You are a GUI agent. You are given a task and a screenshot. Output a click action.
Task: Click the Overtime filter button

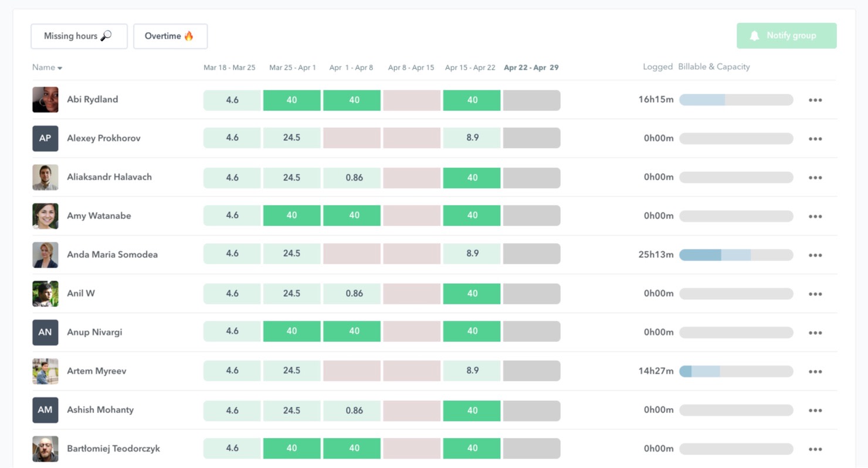(170, 35)
